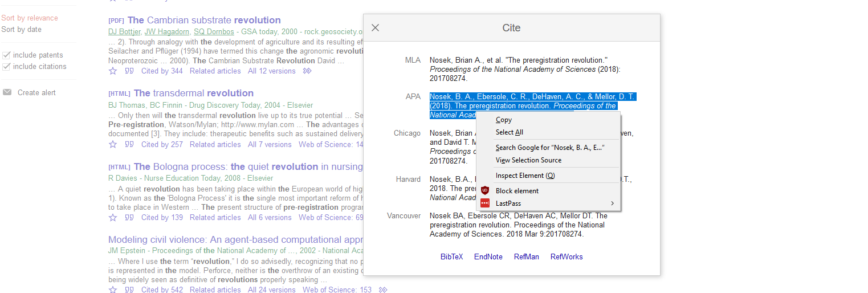
Task: Cite the Bologna process result via the quote icon
Action: tap(129, 218)
